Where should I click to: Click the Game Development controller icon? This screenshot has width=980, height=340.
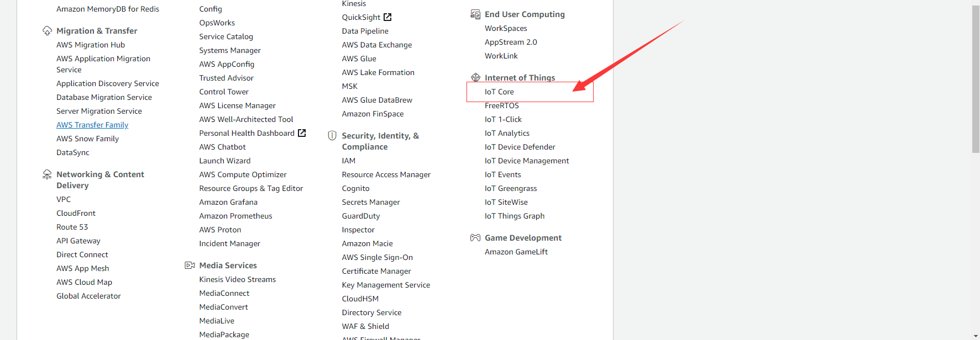click(475, 238)
